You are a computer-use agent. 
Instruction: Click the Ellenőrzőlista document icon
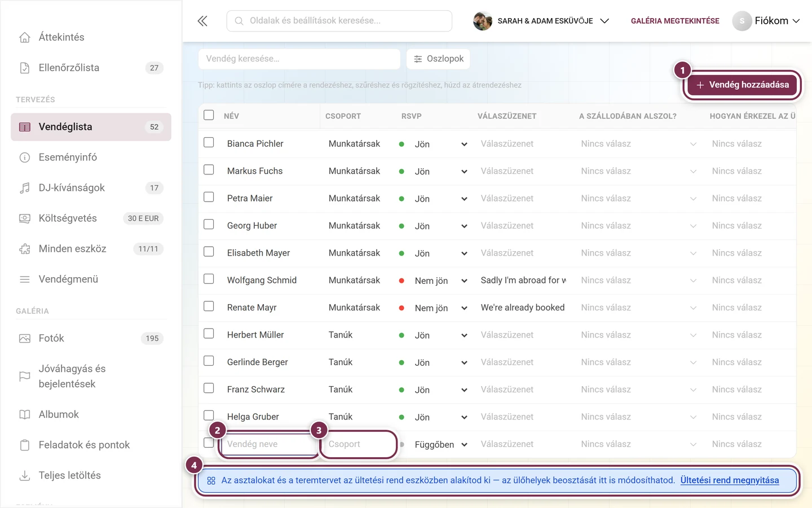click(x=25, y=68)
